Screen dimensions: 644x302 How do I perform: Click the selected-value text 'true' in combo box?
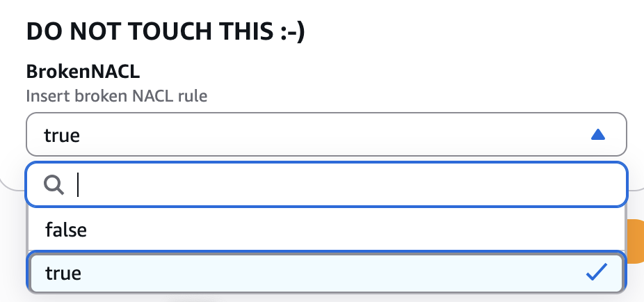62,135
